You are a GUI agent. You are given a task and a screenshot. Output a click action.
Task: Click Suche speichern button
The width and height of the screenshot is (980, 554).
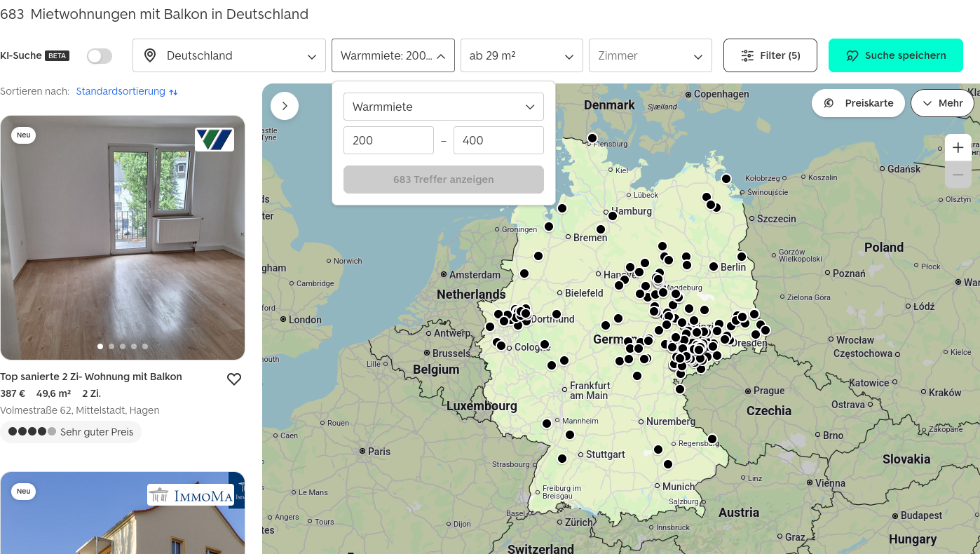(896, 55)
